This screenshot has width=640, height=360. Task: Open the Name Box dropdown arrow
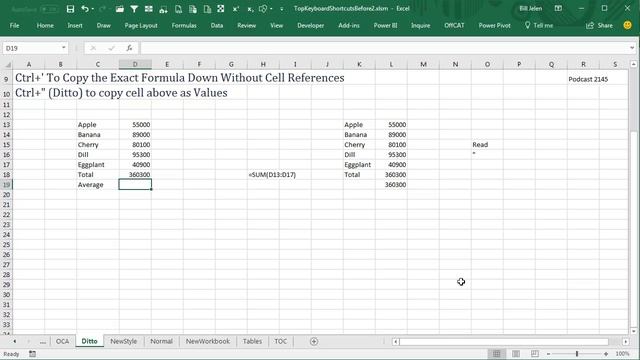(x=64, y=48)
